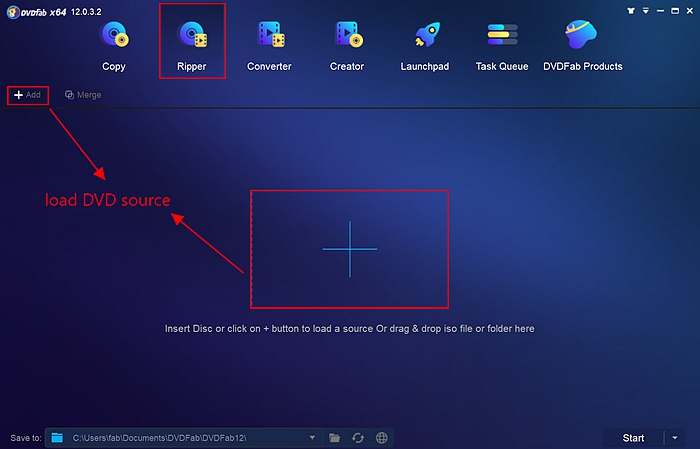
Task: Expand the Save to path dropdown
Action: 312,438
